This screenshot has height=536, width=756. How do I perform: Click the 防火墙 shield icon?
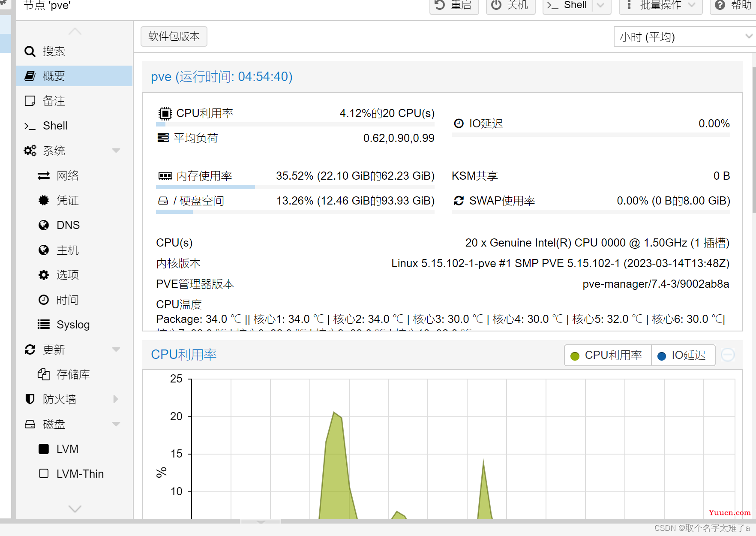(30, 399)
